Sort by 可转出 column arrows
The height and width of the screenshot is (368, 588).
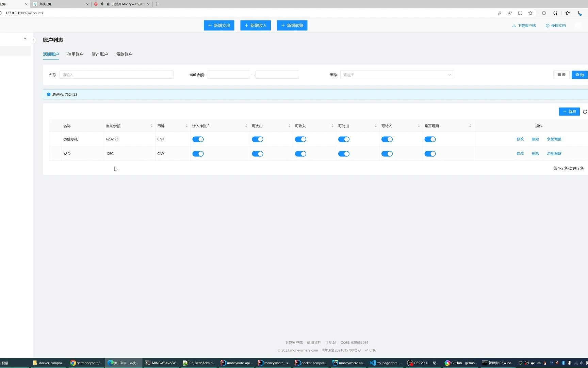(376, 126)
